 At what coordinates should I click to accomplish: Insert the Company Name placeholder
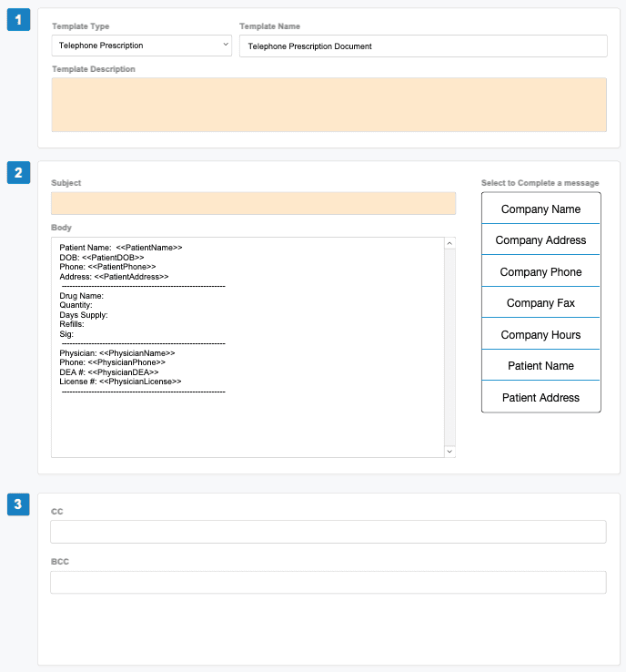[x=540, y=209]
